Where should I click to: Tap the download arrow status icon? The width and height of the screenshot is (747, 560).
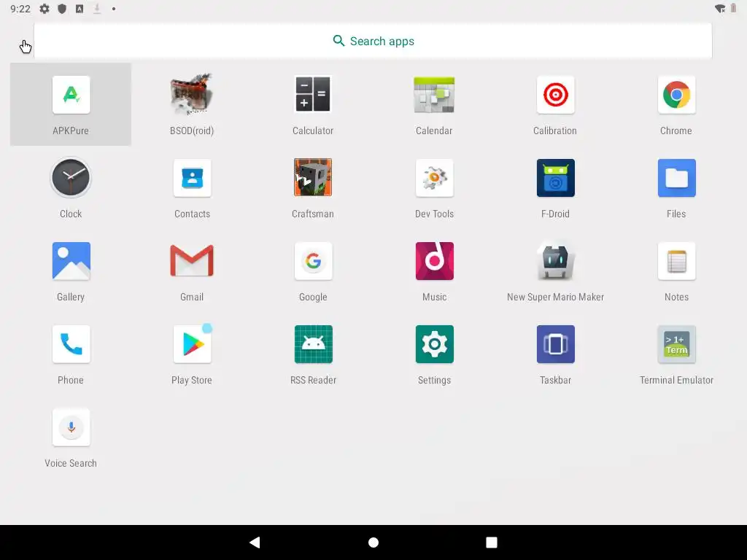tap(97, 9)
